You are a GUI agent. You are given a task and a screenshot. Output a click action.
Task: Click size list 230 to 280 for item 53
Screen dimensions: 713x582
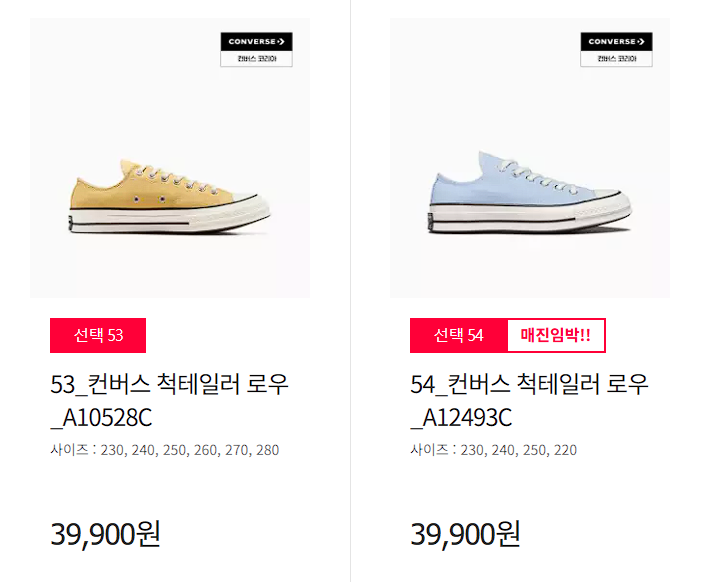[x=165, y=450]
